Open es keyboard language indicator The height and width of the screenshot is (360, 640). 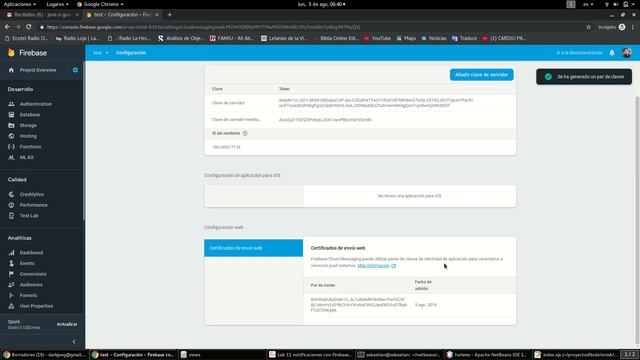point(588,4)
